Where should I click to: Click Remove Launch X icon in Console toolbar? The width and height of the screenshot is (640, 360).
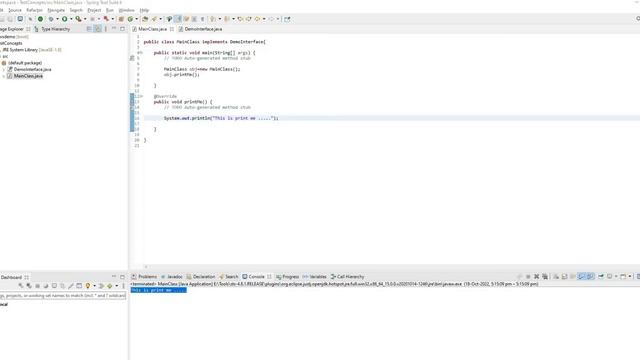(x=537, y=276)
